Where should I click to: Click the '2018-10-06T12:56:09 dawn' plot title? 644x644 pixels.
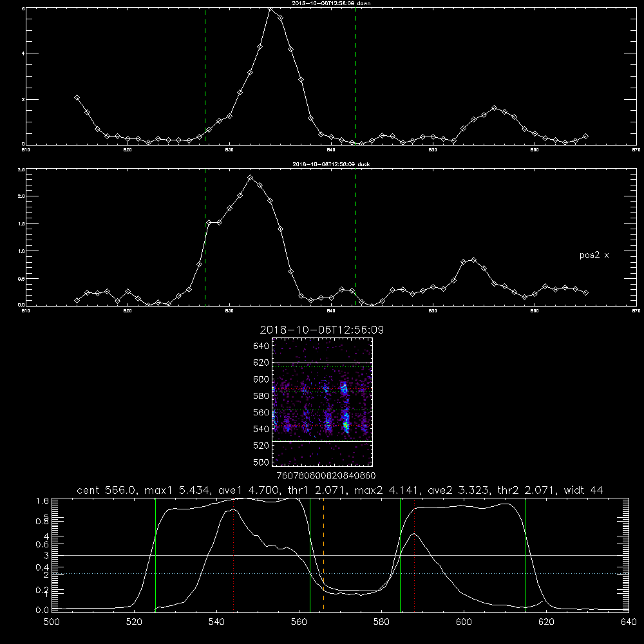(x=331, y=3)
